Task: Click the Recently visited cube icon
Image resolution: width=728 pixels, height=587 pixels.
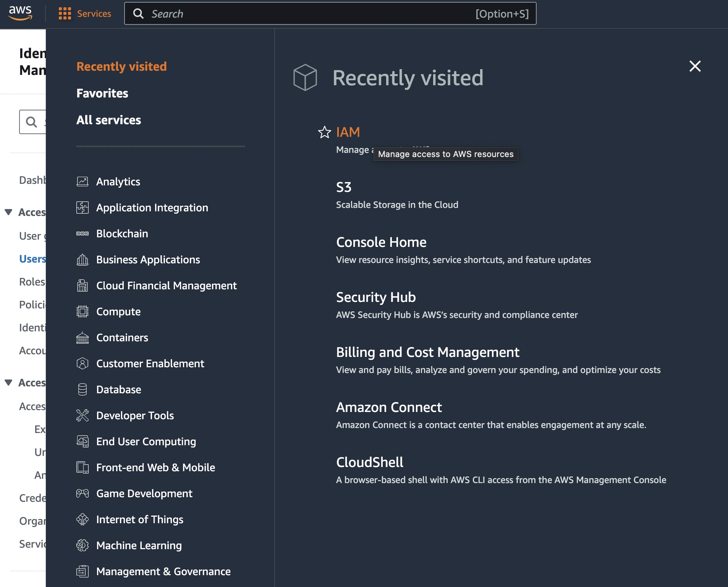Action: [x=305, y=78]
